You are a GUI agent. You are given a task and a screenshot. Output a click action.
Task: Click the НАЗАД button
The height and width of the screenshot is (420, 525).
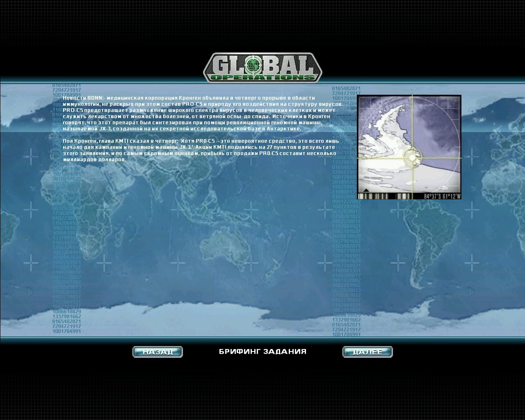[x=157, y=352]
